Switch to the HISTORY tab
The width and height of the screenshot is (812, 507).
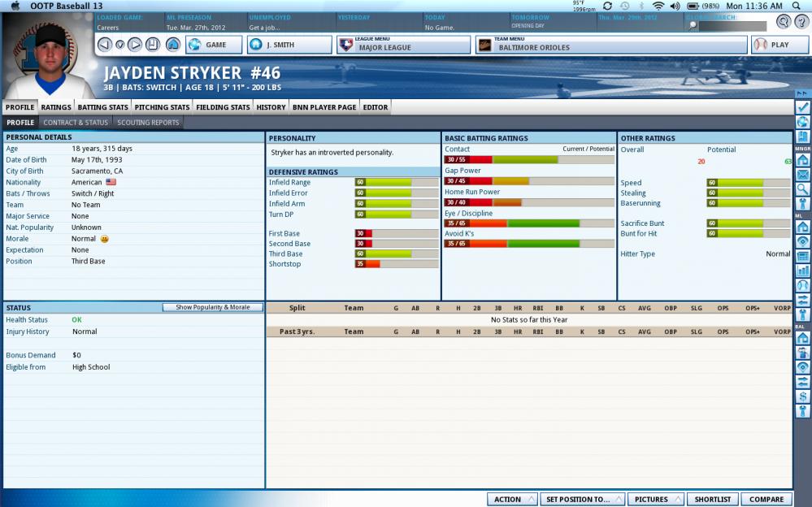[x=271, y=107]
